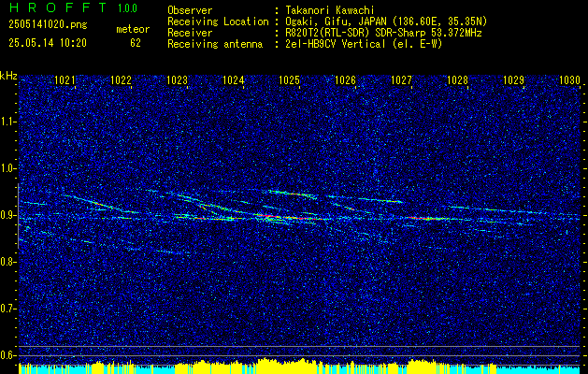The image size is (588, 374).
Task: Click the file name 2505141020.png
Action: coord(48,25)
